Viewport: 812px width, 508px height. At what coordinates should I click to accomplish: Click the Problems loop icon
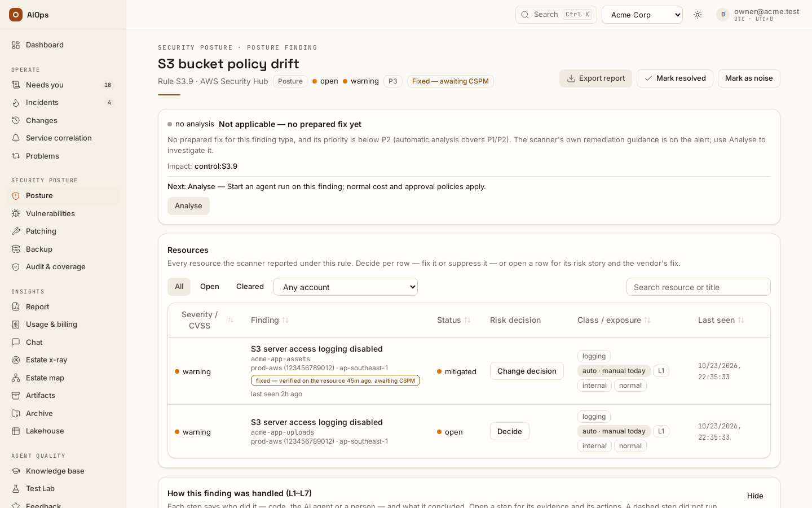(x=16, y=156)
